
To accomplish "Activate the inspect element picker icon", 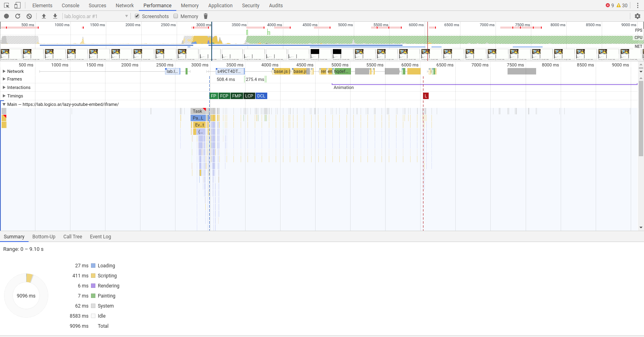I will pos(6,6).
